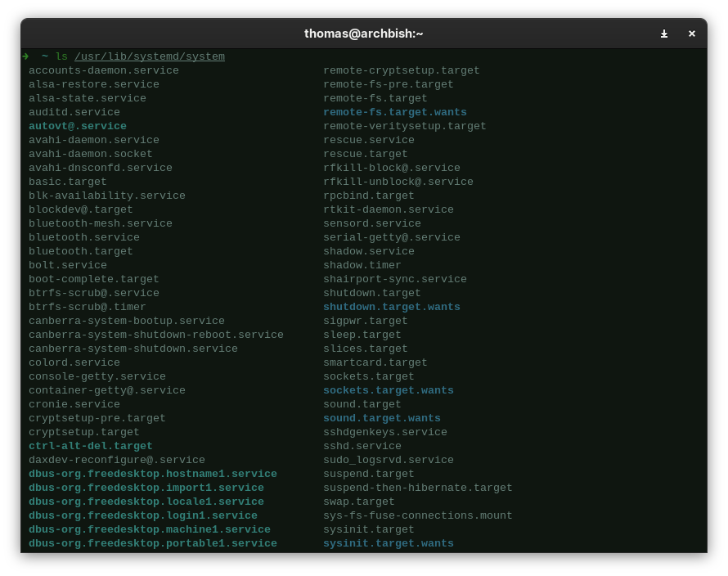Click the suspend-then-hibernate.target entry
The image size is (728, 576).
418,488
